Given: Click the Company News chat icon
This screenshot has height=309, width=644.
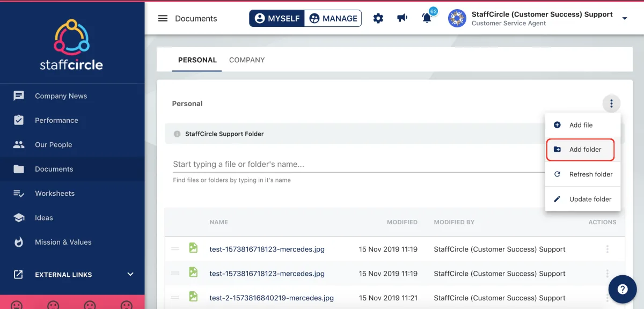Looking at the screenshot, I should tap(19, 96).
